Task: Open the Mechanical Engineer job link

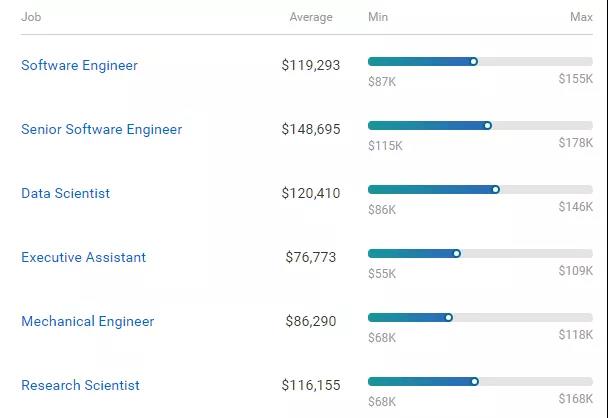Action: tap(87, 321)
